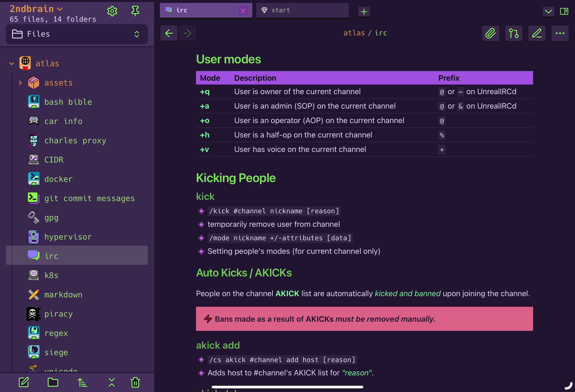
Task: Open the settings gear icon
Action: pyautogui.click(x=112, y=11)
